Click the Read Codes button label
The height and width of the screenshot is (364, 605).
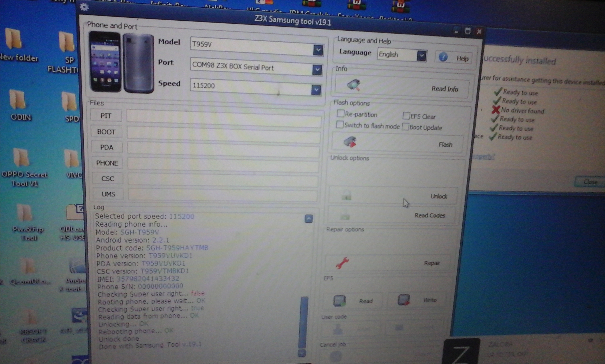coord(430,215)
